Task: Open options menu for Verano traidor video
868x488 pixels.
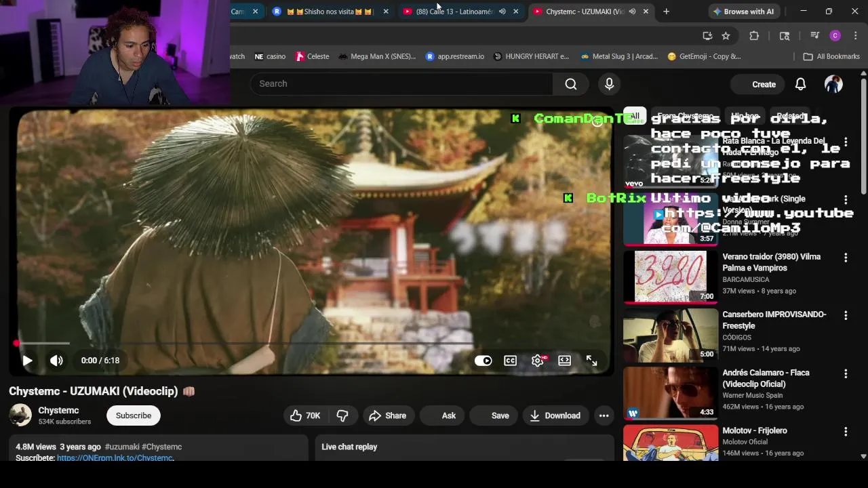Action: click(x=846, y=258)
